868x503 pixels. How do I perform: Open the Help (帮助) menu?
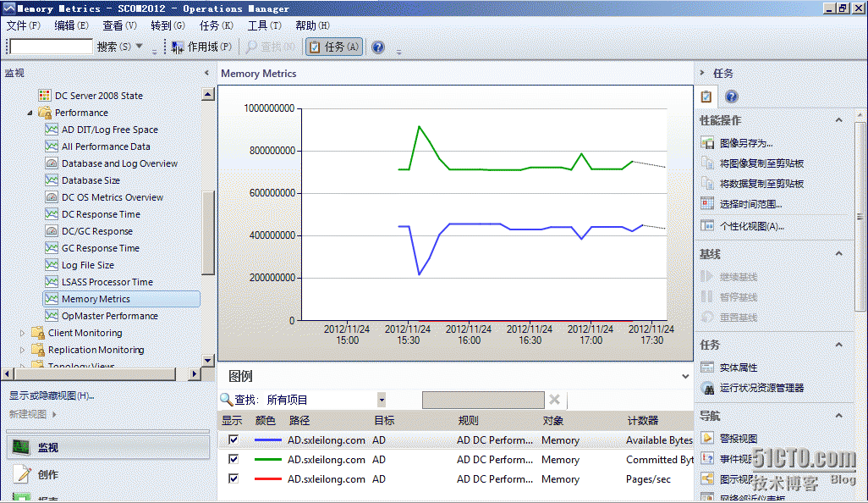tap(313, 25)
